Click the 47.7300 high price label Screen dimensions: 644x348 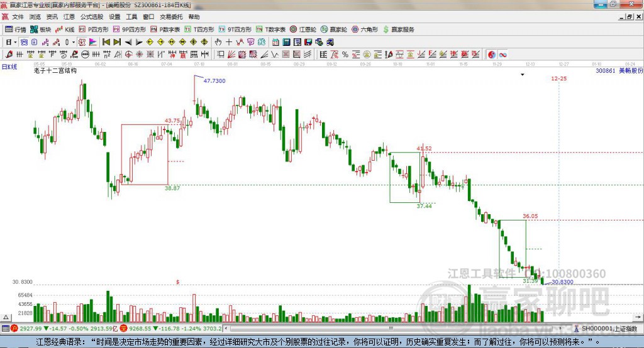[x=214, y=81]
